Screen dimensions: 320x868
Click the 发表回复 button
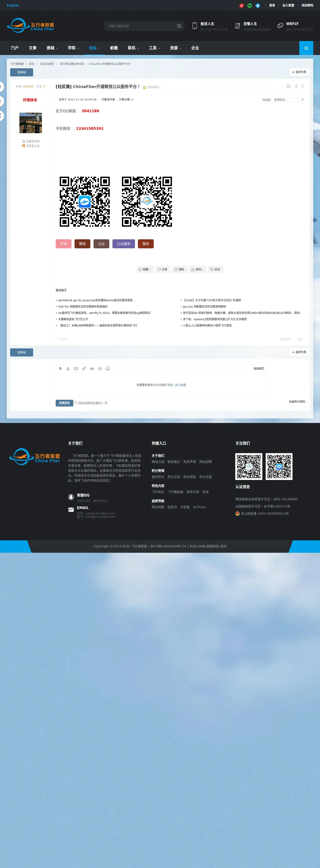[x=64, y=403]
